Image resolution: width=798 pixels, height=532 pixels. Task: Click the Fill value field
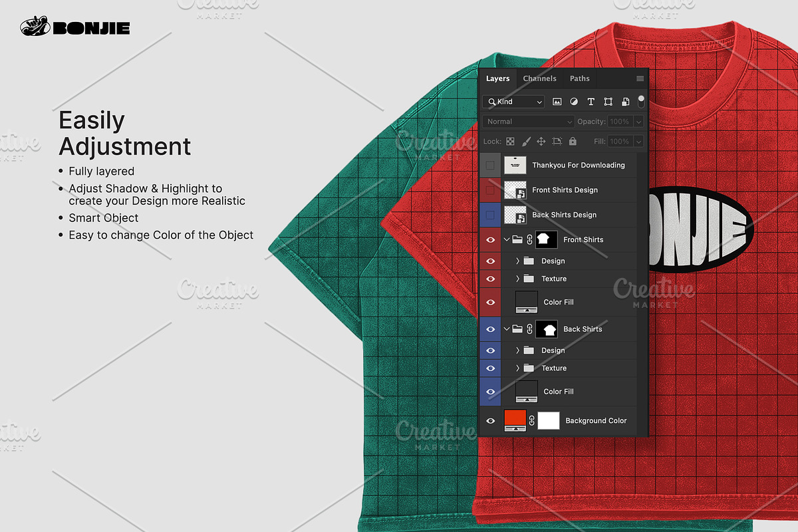620,142
